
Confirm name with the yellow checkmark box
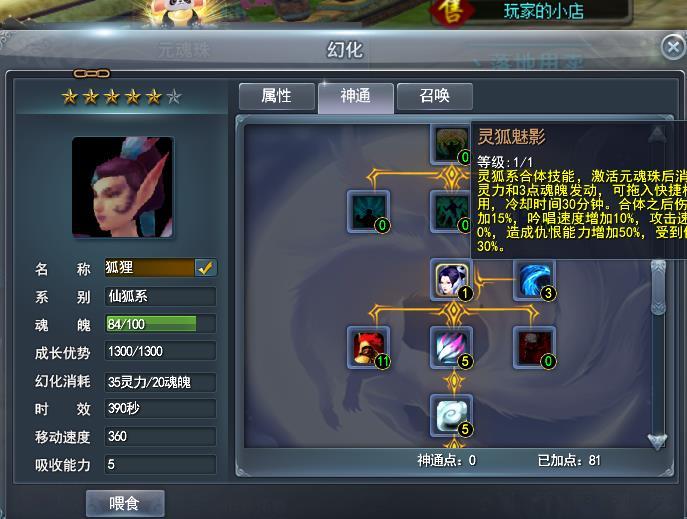click(205, 268)
